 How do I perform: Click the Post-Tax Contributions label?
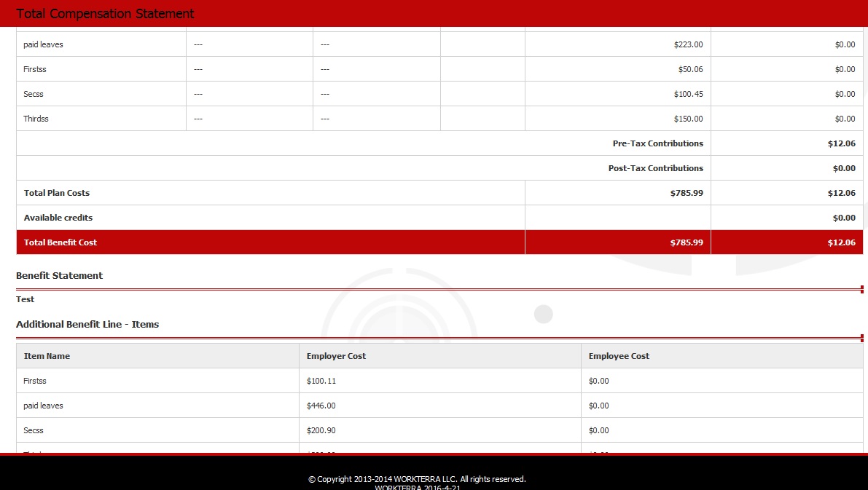coord(655,168)
